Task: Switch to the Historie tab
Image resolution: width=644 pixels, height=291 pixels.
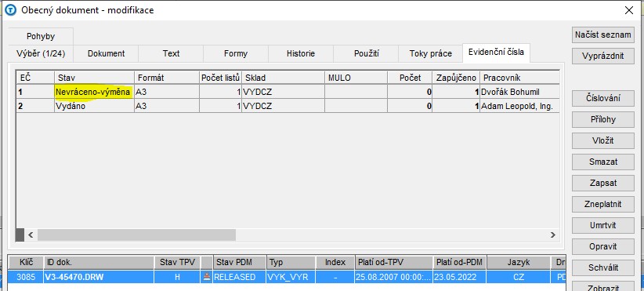Action: [301, 53]
